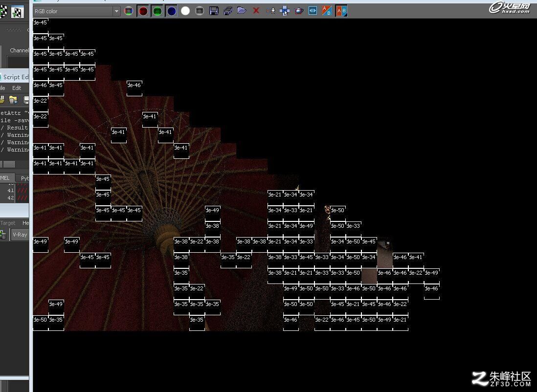Image resolution: width=537 pixels, height=392 pixels.
Task: Click the trash icon beside V-Ray button
Action: tap(3, 235)
